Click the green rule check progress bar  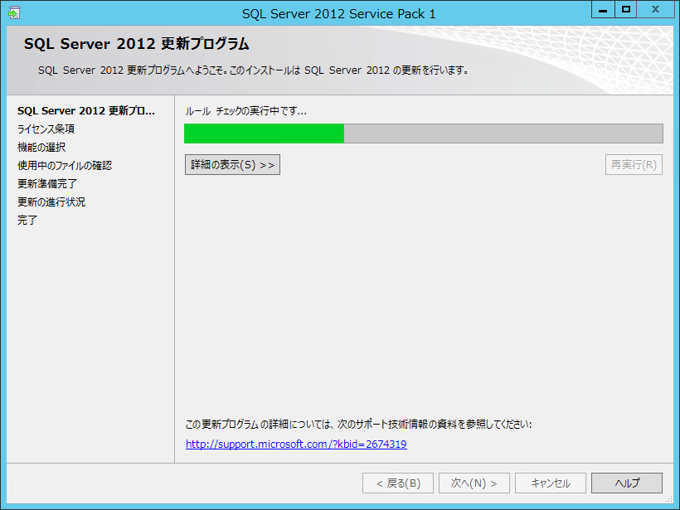tap(424, 134)
